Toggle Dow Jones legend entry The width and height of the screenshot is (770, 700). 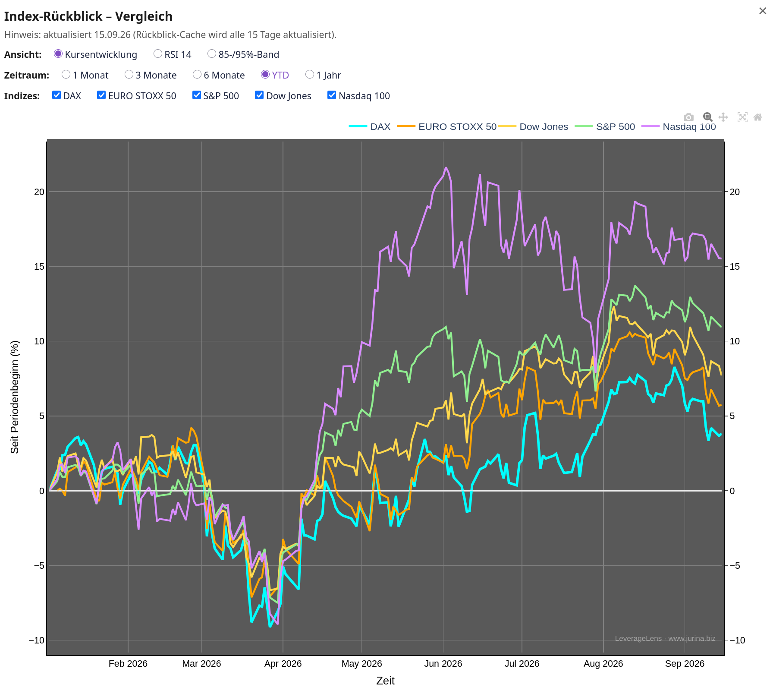pyautogui.click(x=534, y=126)
